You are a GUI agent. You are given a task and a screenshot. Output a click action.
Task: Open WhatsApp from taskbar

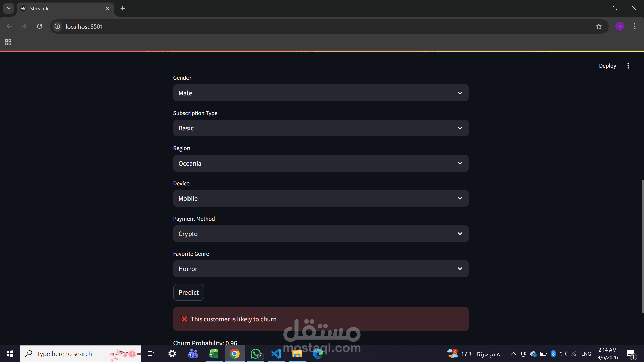[x=256, y=354]
